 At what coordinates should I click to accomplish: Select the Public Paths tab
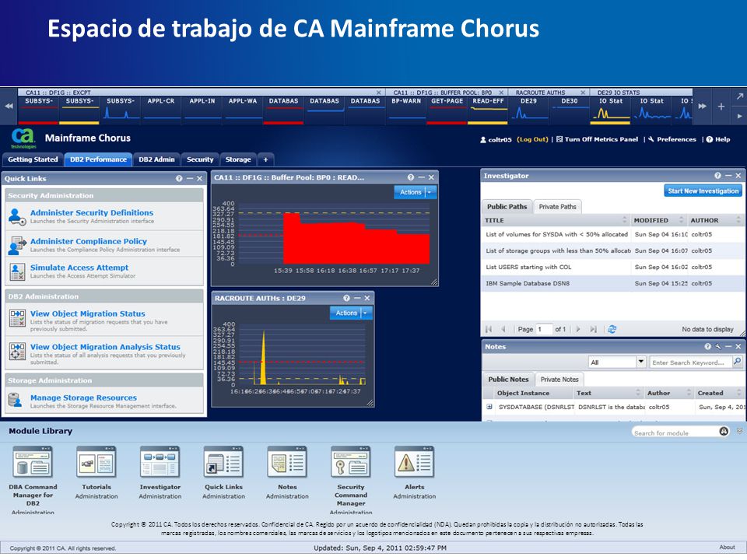[x=507, y=207]
